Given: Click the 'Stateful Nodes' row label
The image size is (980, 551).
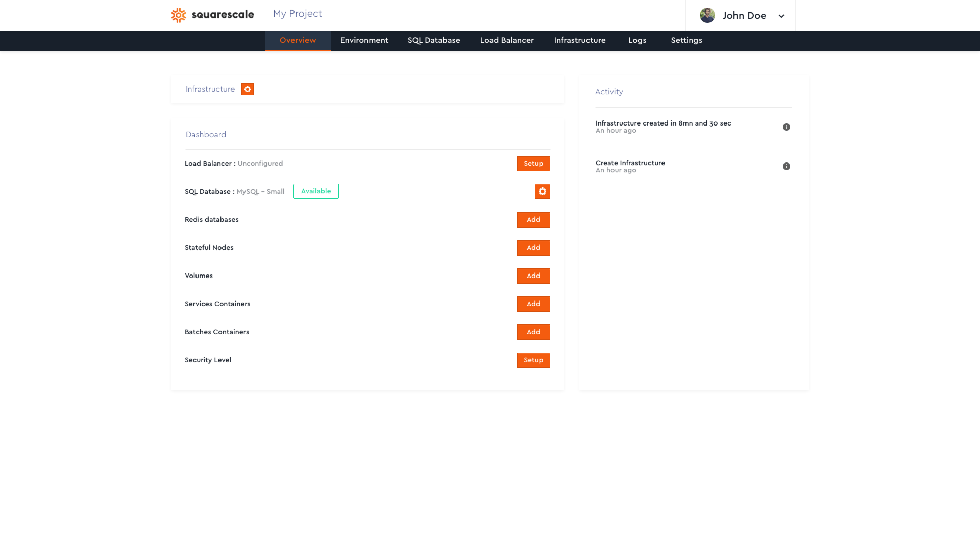Looking at the screenshot, I should 209,248.
